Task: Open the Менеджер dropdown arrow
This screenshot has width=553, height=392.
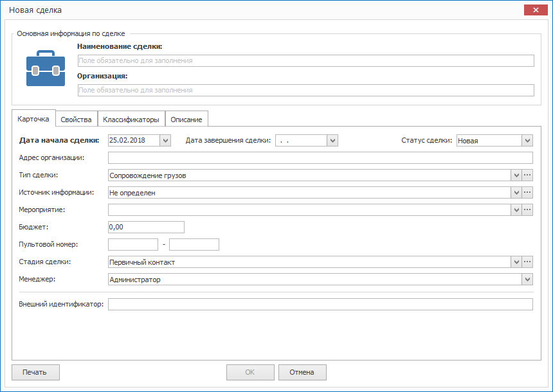Action: tap(527, 280)
